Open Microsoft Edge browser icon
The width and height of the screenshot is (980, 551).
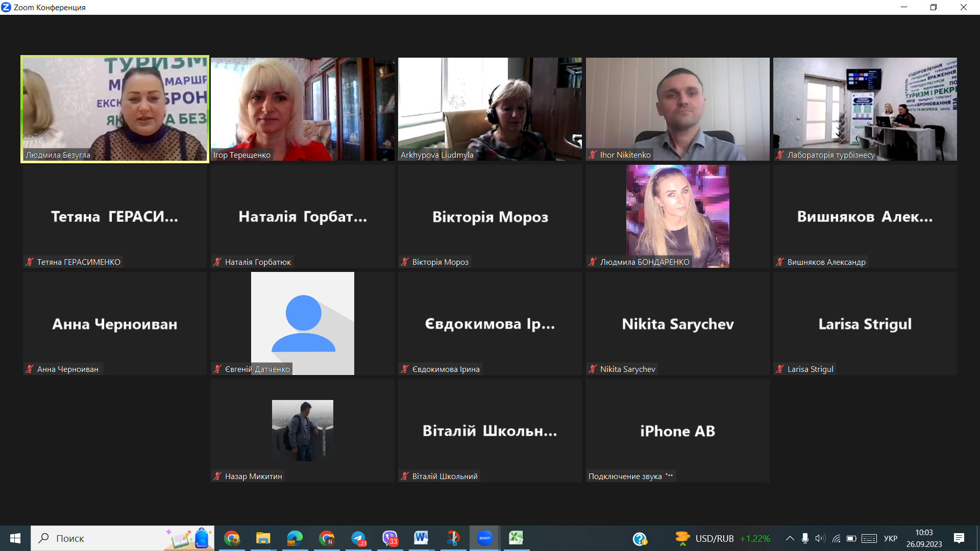click(295, 538)
